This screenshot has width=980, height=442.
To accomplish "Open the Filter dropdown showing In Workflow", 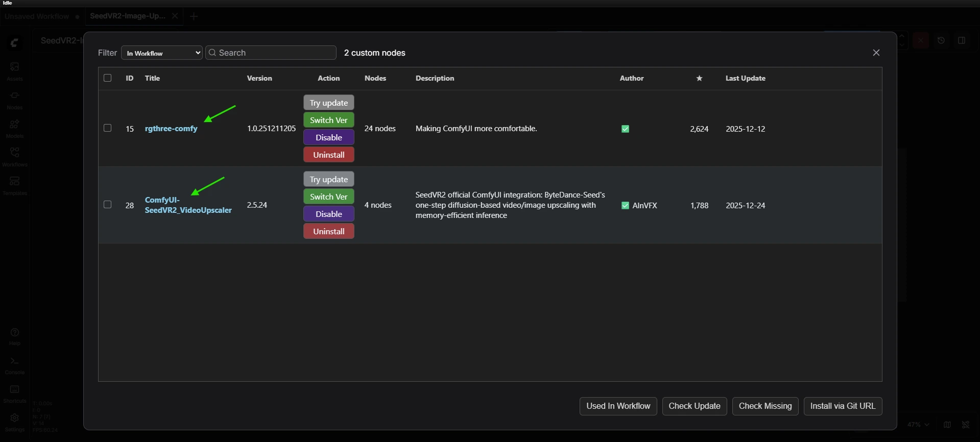I will (x=162, y=53).
